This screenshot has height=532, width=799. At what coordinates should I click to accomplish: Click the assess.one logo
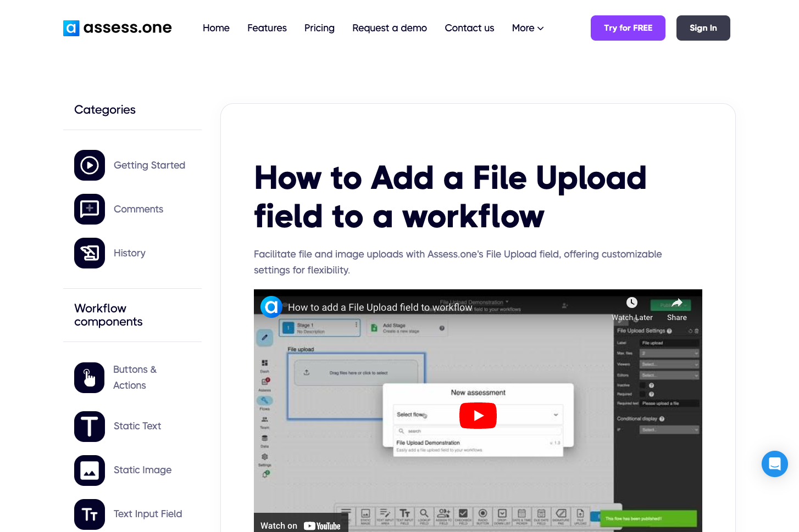coord(117,28)
